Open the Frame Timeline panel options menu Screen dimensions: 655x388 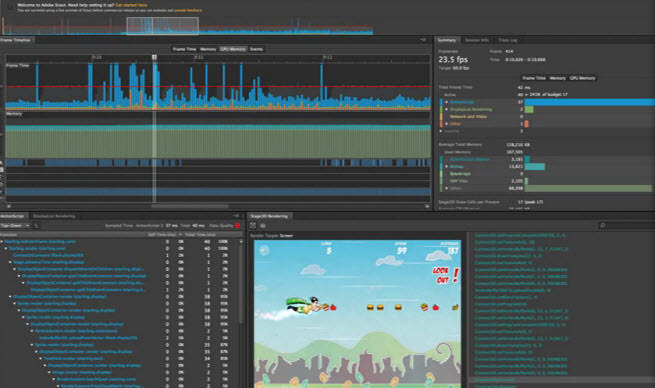coord(423,40)
